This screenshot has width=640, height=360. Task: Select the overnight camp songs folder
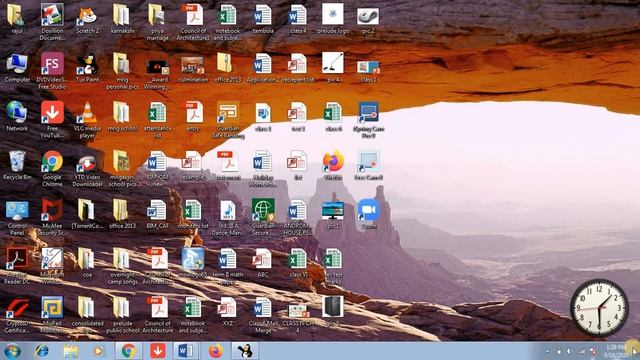tap(122, 266)
